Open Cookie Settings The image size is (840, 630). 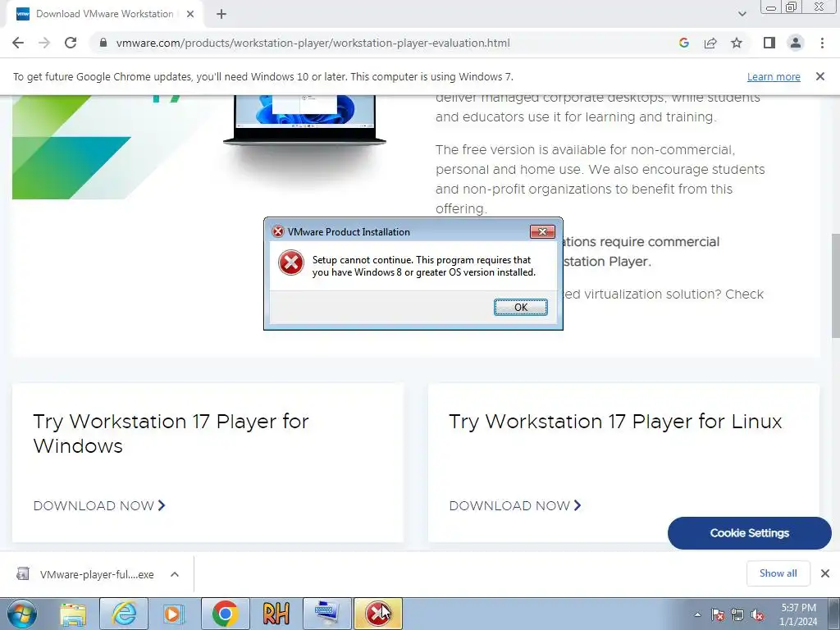click(750, 533)
